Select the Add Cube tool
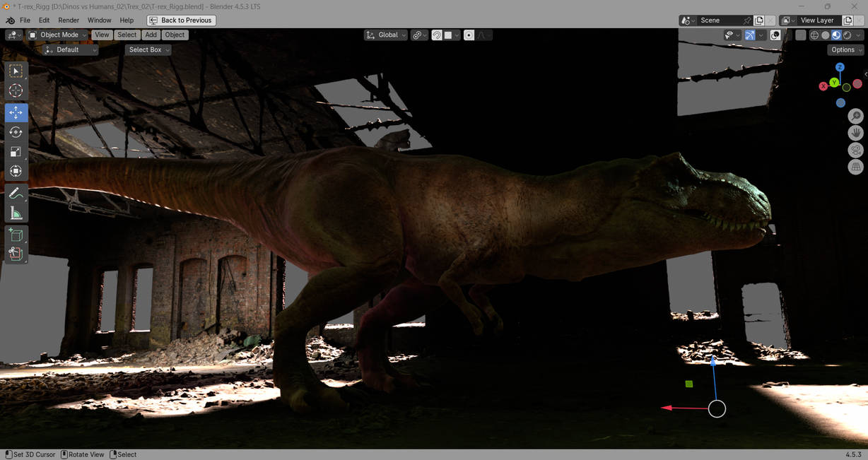The image size is (868, 460). point(16,235)
